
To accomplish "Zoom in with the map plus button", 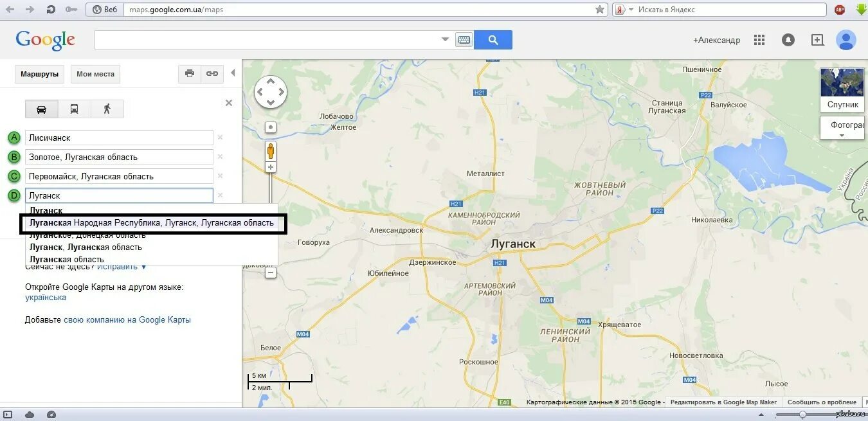I will (271, 167).
